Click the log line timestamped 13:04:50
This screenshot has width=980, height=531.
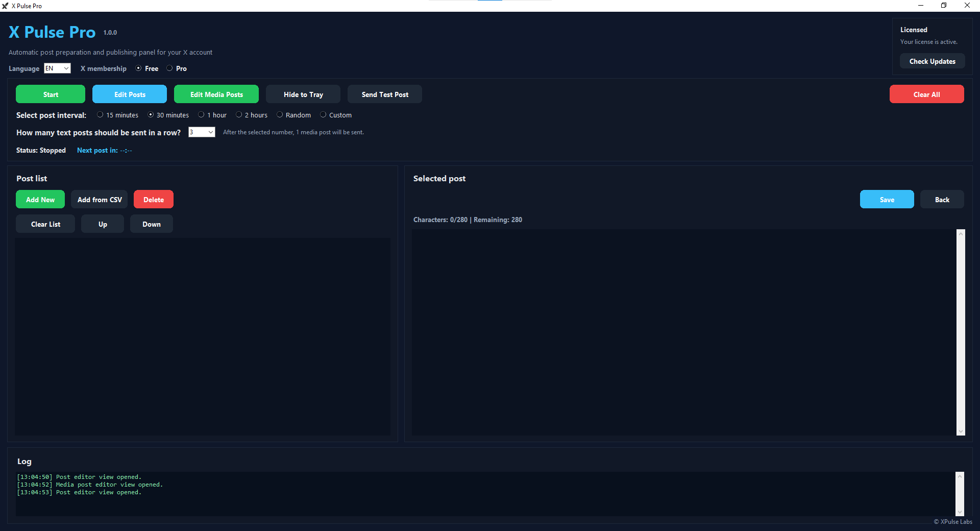point(80,477)
